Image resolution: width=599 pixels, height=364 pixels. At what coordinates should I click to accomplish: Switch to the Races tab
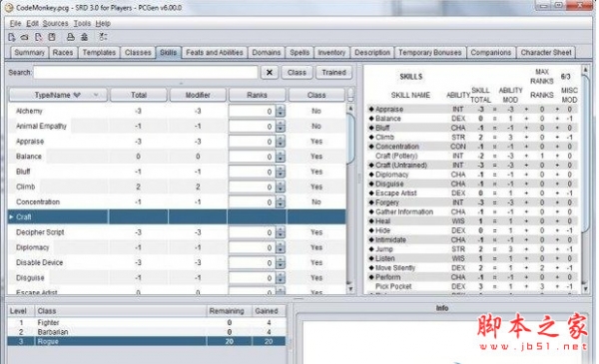point(63,53)
